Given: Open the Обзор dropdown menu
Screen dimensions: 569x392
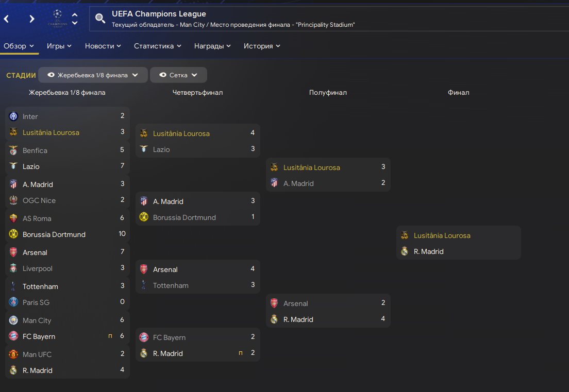Looking at the screenshot, I should pos(19,46).
